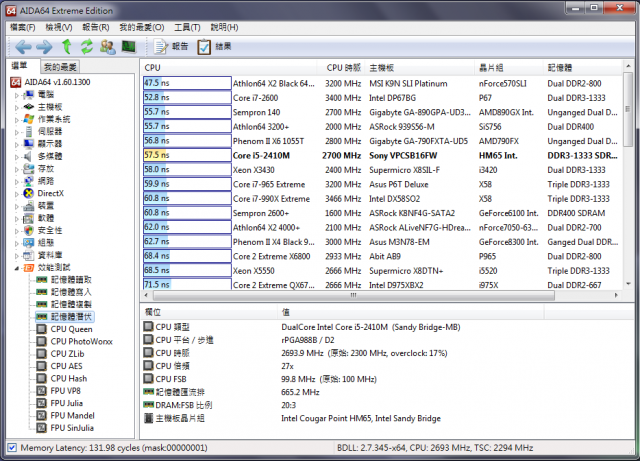Expand the 作業系統 tree node
The width and height of the screenshot is (640, 461).
[17, 120]
